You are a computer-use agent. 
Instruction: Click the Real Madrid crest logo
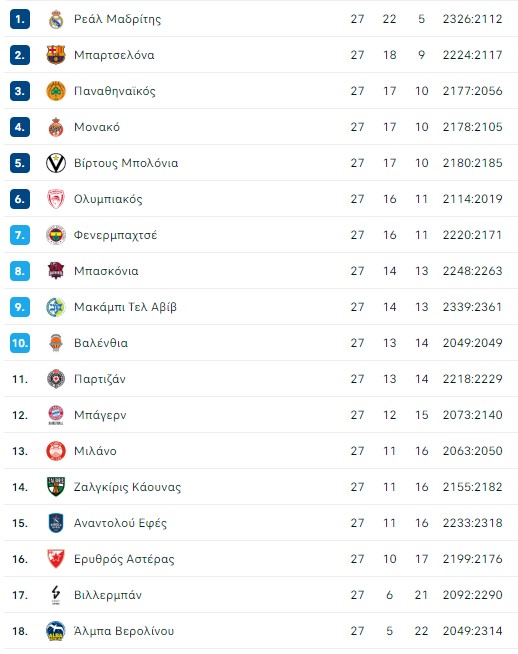pyautogui.click(x=56, y=19)
